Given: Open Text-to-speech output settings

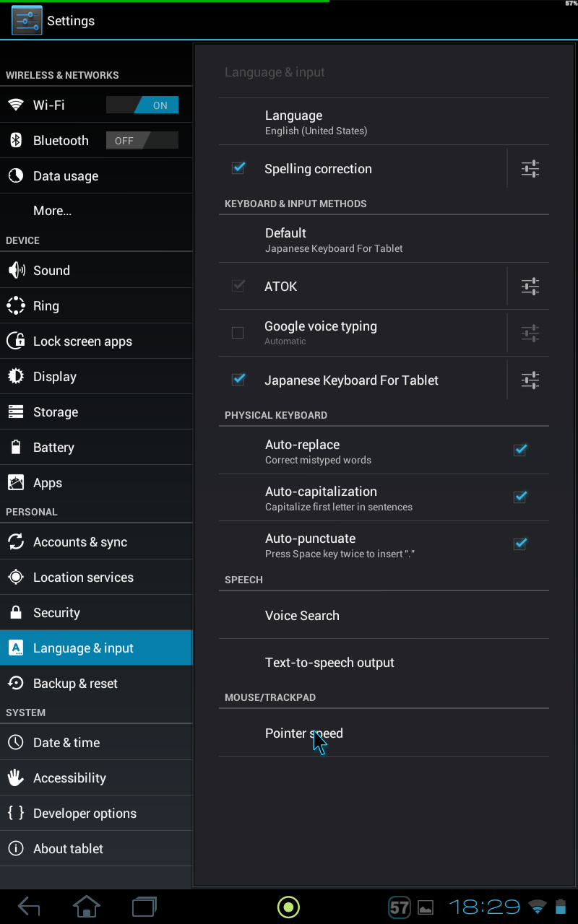Looking at the screenshot, I should [x=329, y=663].
